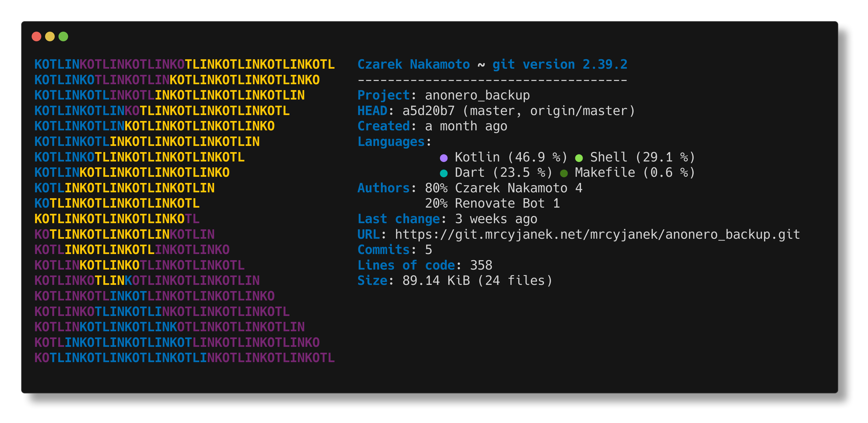Click 'a month ago' value

coord(466,126)
